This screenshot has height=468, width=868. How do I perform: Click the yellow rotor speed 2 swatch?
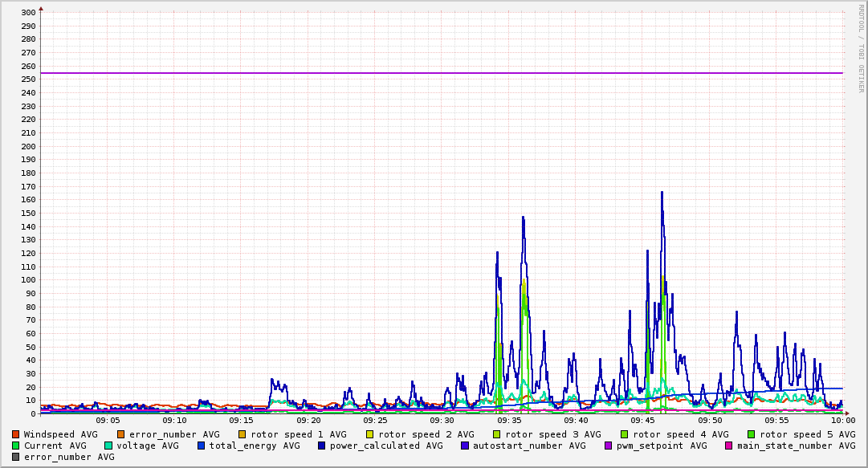pos(370,434)
